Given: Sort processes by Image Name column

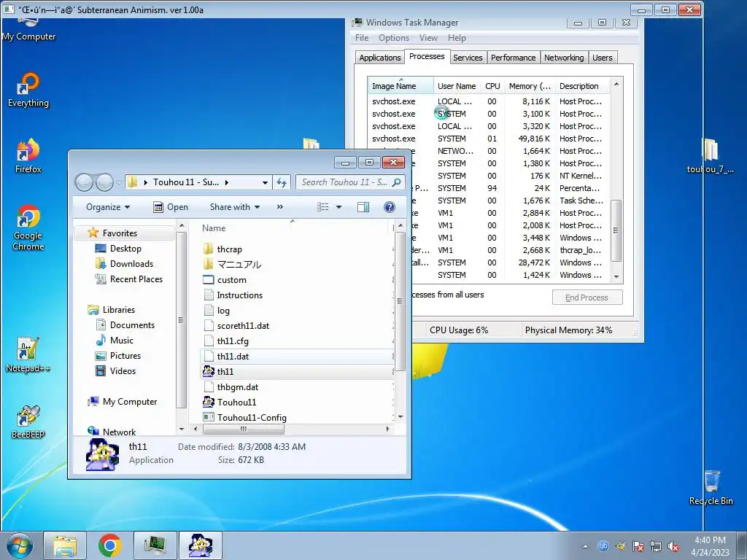Looking at the screenshot, I should click(400, 86).
